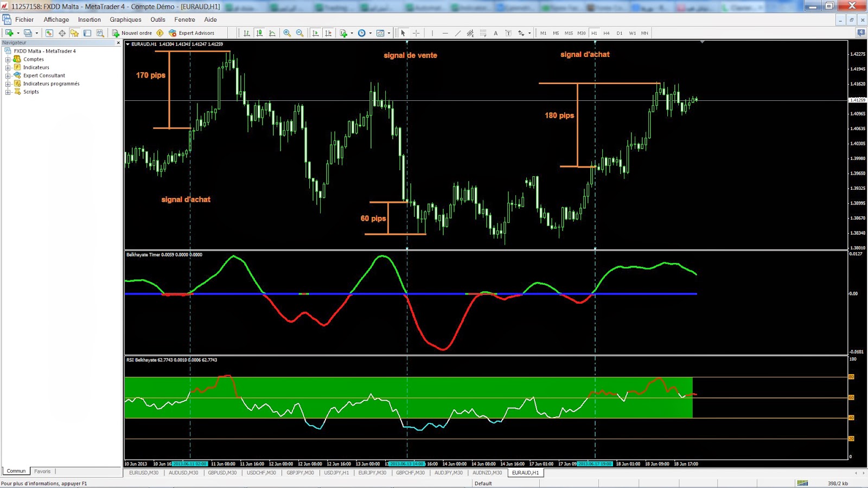Switch to the Favoris navigator tab
This screenshot has width=868, height=488.
[42, 471]
